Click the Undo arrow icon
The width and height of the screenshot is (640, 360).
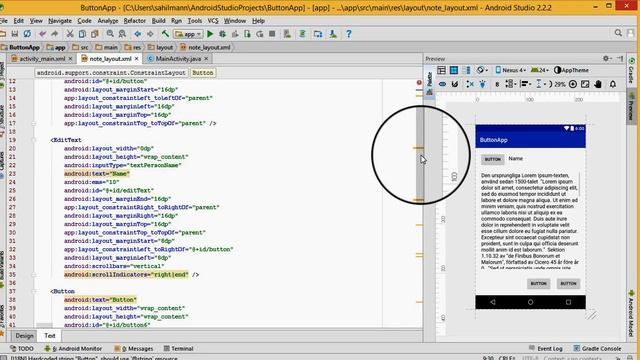point(42,34)
